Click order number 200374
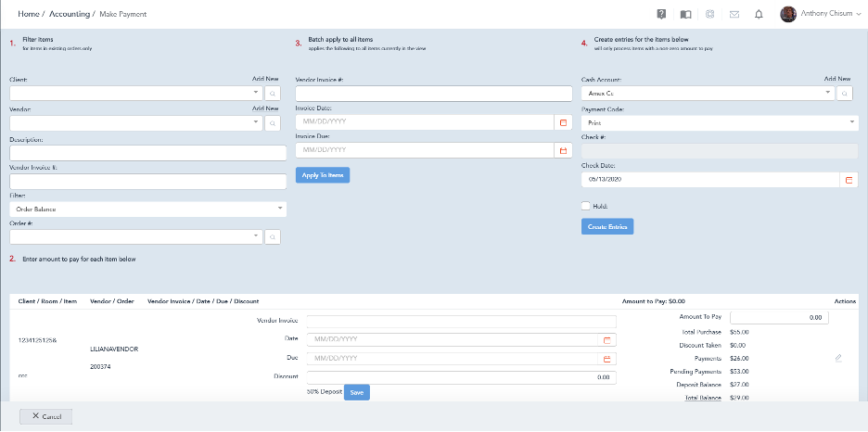 pos(100,367)
